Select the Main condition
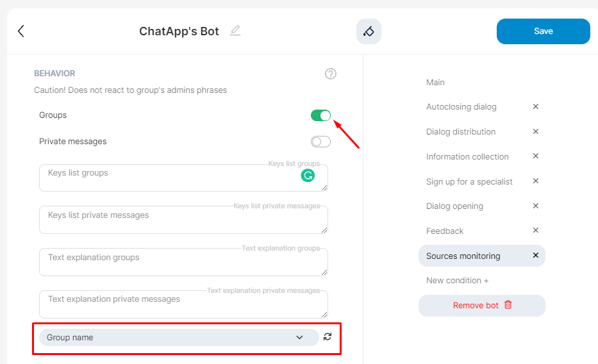Viewport: 598px width, 364px height. (x=435, y=83)
